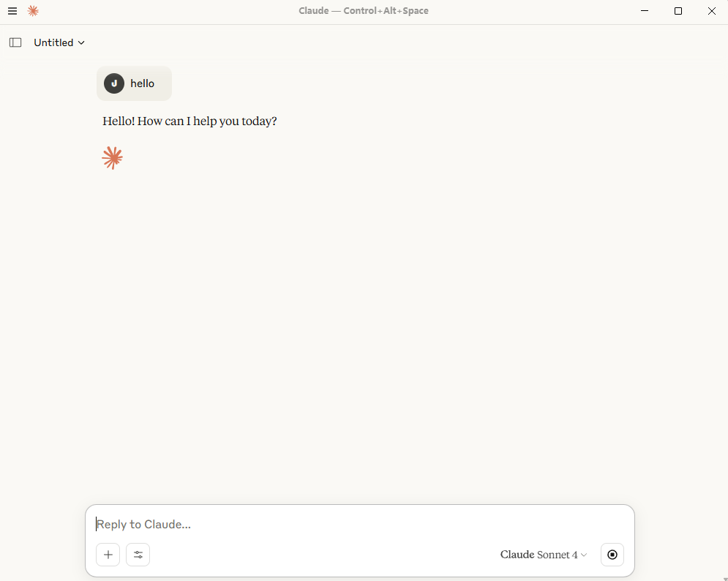Open the hamburger menu in title bar
This screenshot has width=728, height=581.
coord(12,11)
